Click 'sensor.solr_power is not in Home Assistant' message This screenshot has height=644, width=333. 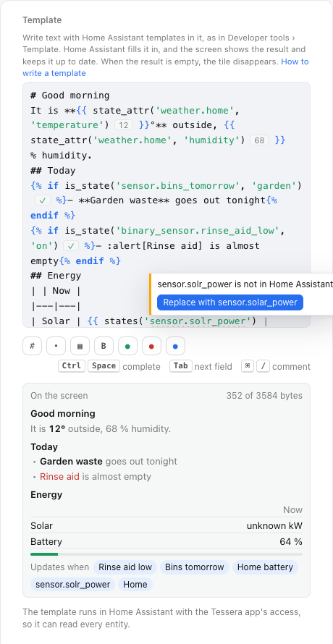(245, 284)
